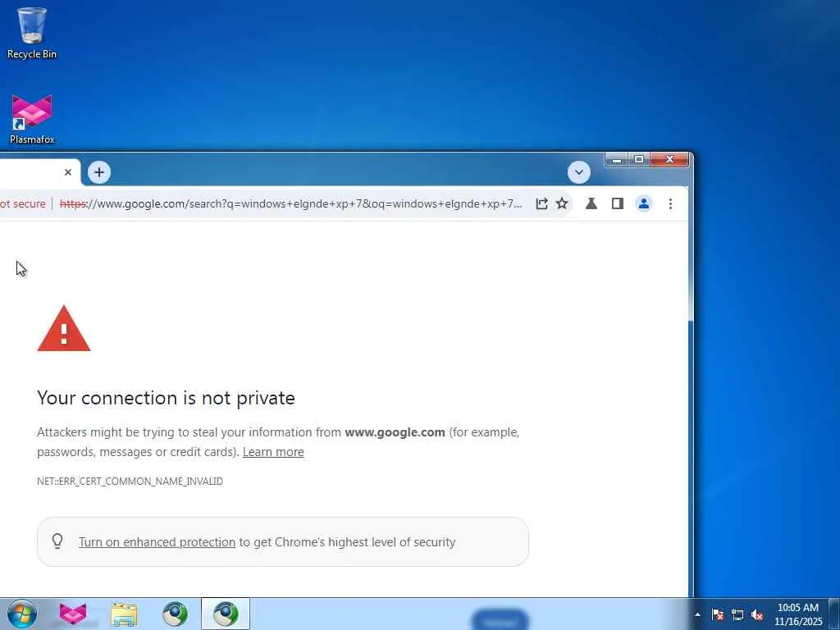Image resolution: width=840 pixels, height=630 pixels.
Task: Expand the tab search dropdown arrow
Action: pyautogui.click(x=578, y=172)
